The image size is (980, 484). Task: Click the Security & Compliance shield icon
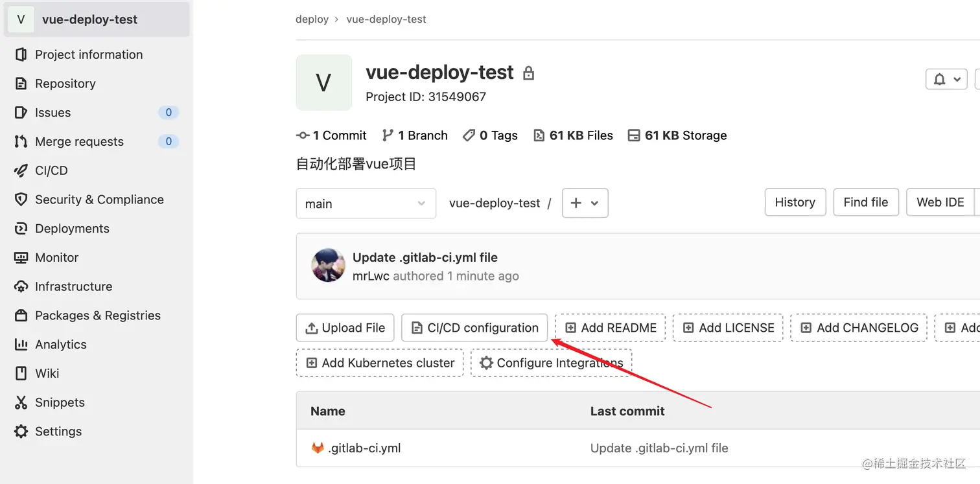point(21,200)
